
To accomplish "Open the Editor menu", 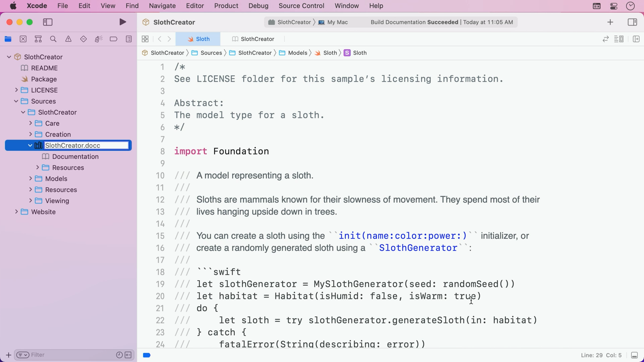I will (195, 6).
